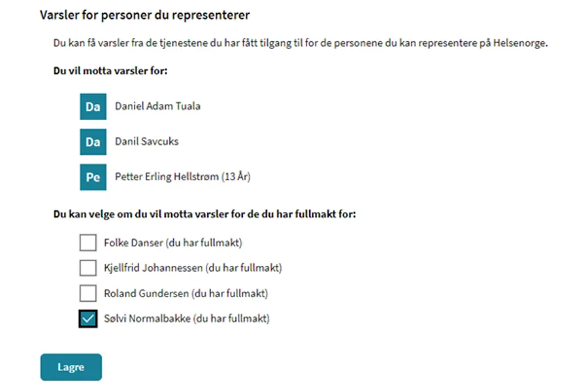Click the 'Roland Gundersen (du har fullmakt)' label
Viewport: 588px width, 392px height.
(186, 293)
